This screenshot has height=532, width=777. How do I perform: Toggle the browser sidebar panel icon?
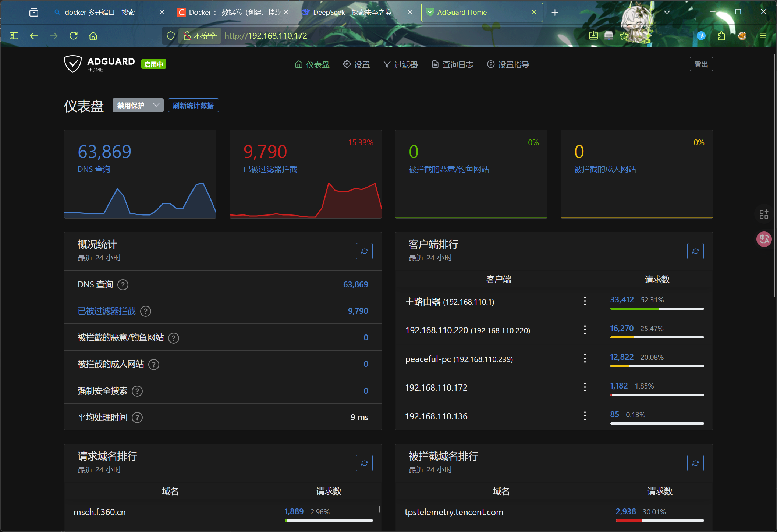[x=14, y=36]
